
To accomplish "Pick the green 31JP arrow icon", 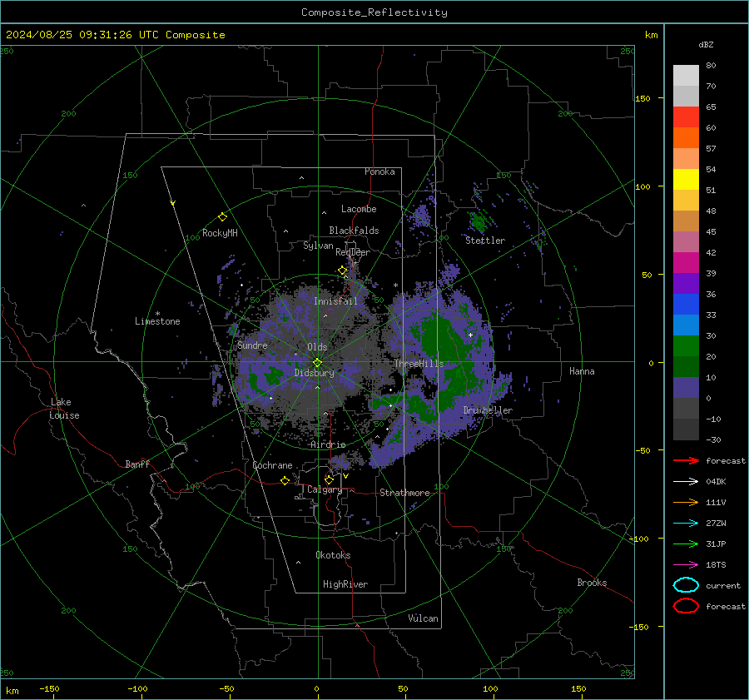I will (x=686, y=544).
